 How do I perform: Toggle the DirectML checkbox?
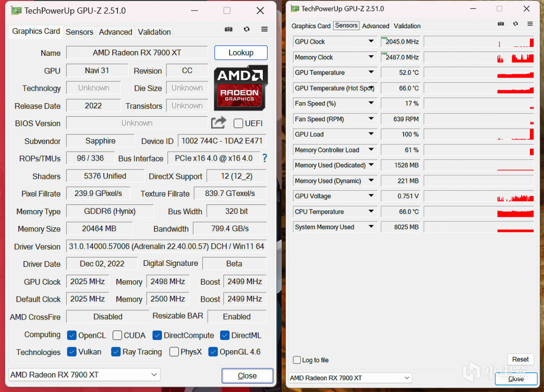coord(225,335)
